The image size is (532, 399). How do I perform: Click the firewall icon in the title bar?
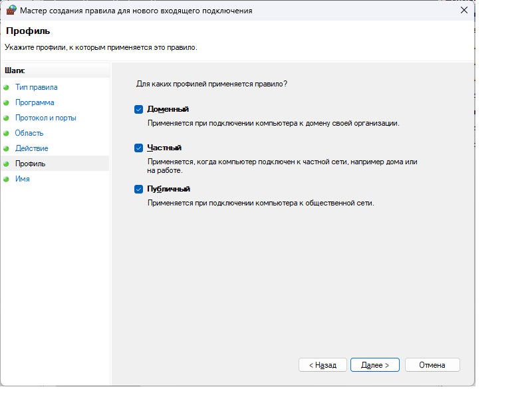tap(11, 10)
